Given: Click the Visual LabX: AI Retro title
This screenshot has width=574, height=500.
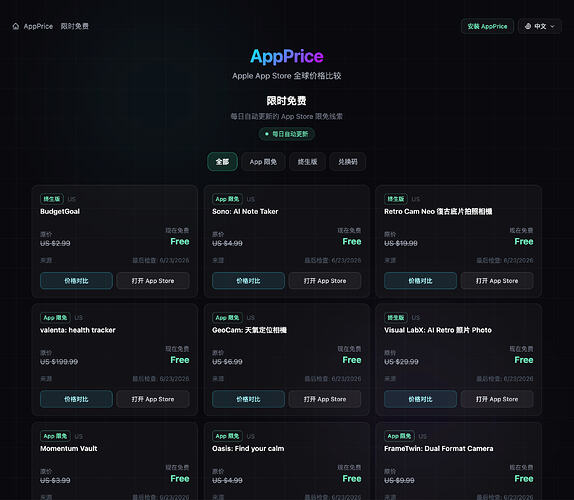Looking at the screenshot, I should point(438,330).
